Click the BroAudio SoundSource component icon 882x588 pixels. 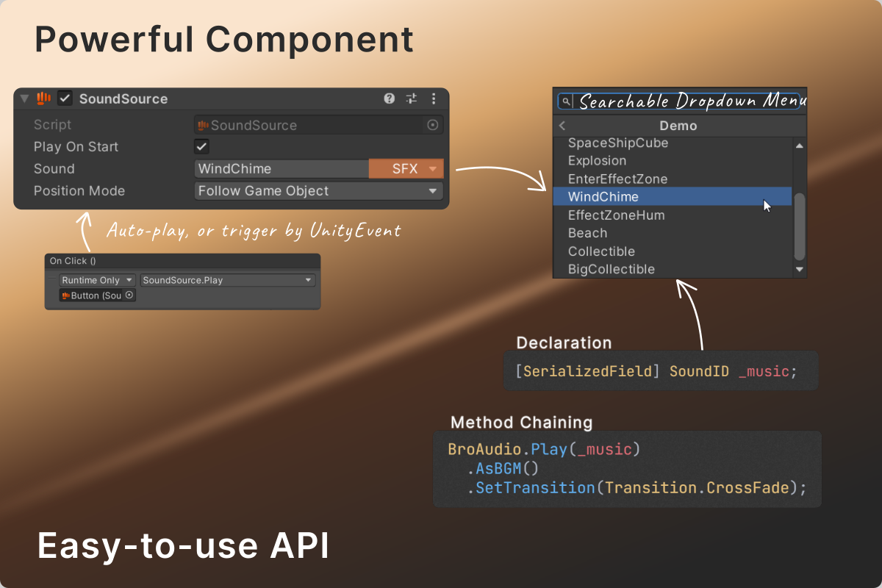coord(43,98)
